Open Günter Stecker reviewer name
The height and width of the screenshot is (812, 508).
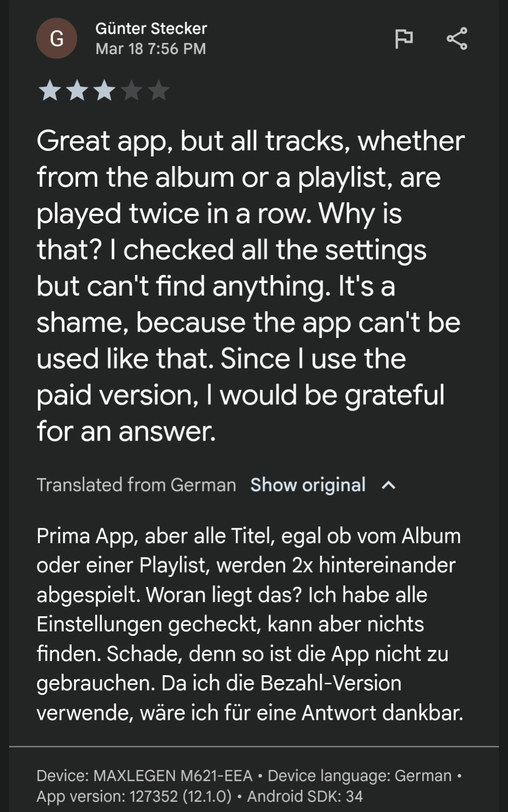click(x=151, y=28)
